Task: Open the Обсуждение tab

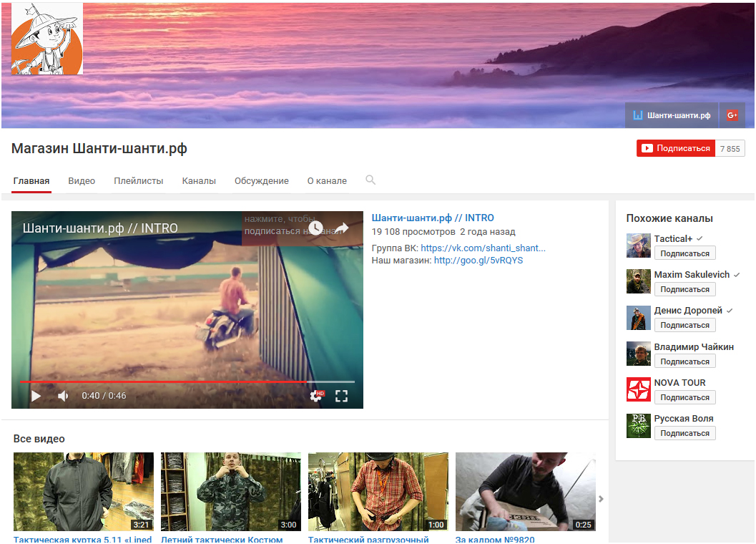Action: 261,181
